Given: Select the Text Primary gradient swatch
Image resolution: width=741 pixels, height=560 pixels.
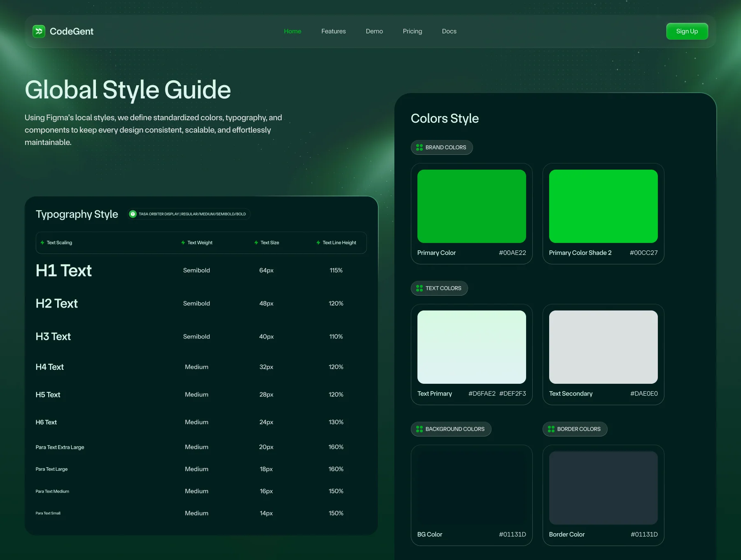Looking at the screenshot, I should pyautogui.click(x=472, y=347).
